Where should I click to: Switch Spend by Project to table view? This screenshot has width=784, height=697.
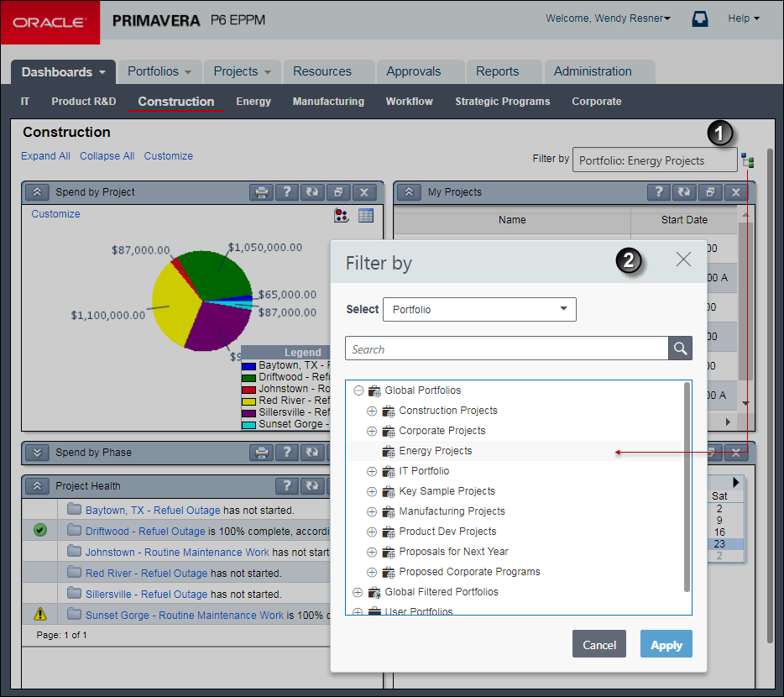[366, 216]
